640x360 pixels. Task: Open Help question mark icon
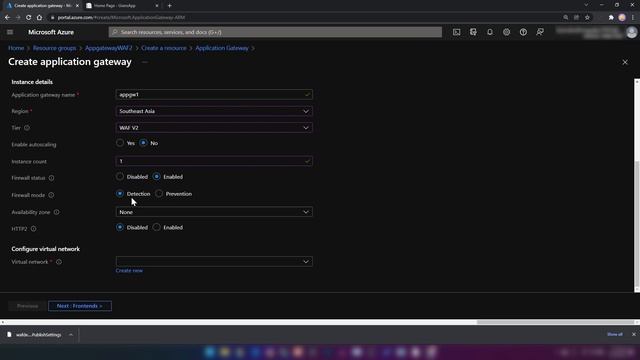click(523, 32)
